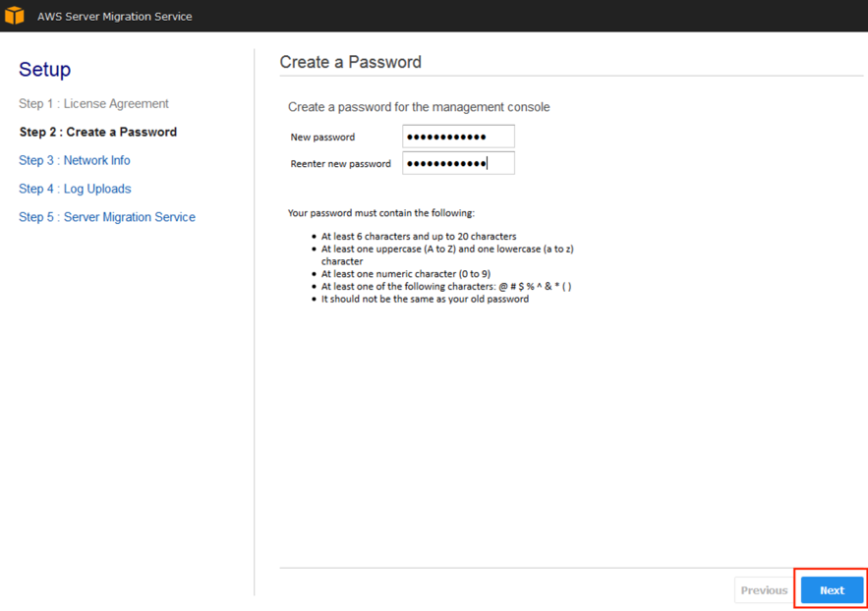Select Step 2 : Create a Password
The height and width of the screenshot is (611, 868).
pos(98,132)
